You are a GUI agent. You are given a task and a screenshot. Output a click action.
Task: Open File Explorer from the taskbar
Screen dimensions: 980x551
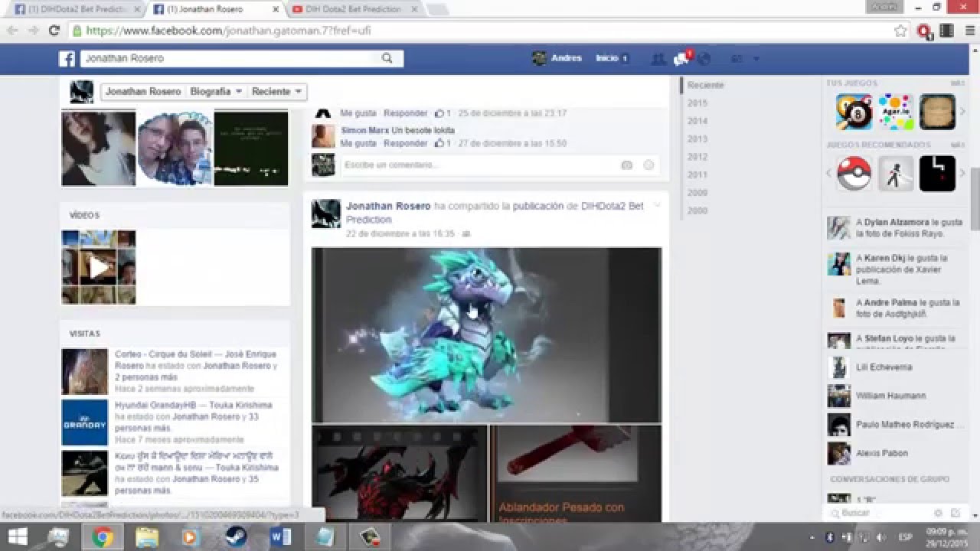pyautogui.click(x=147, y=537)
